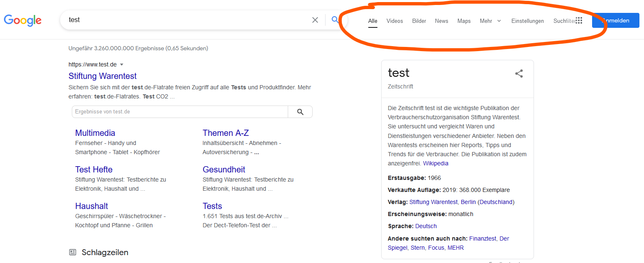Click the Stern link
This screenshot has width=644, height=263.
click(418, 248)
